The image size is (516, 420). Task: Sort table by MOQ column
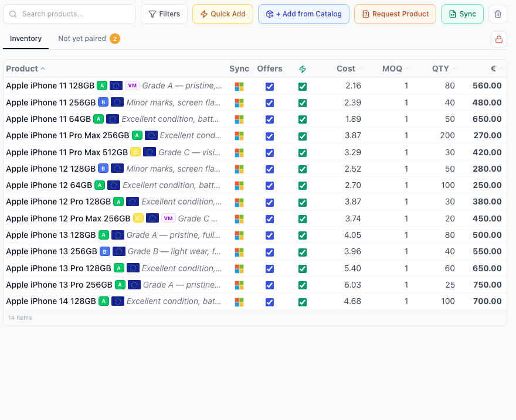396,69
